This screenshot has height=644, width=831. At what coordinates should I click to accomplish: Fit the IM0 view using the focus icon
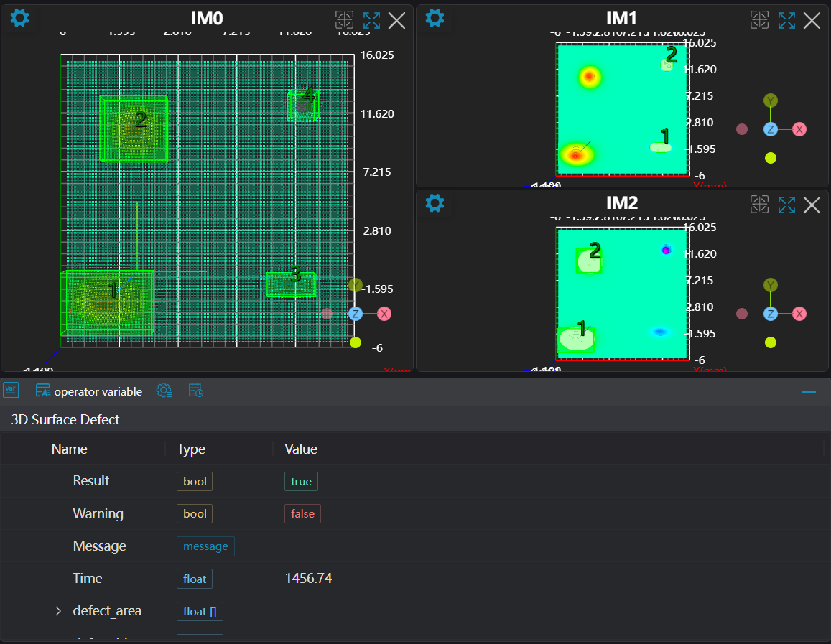344,20
